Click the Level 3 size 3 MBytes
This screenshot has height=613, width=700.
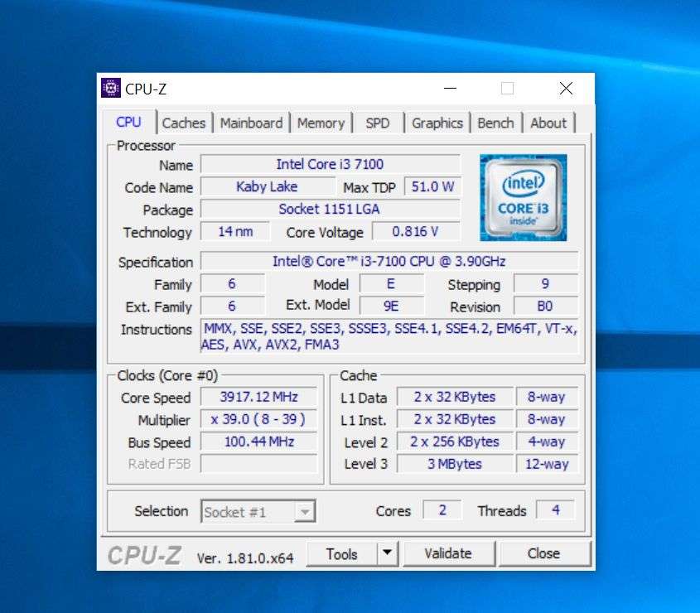(x=455, y=464)
